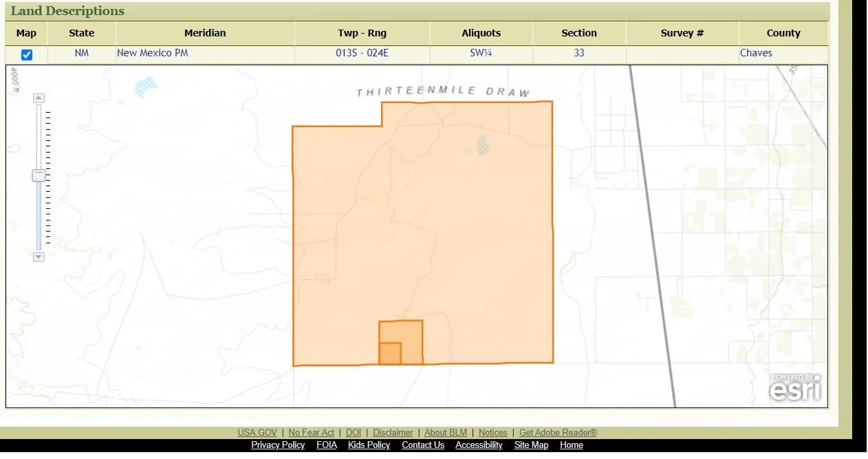Viewport: 868px width, 459px height.
Task: Open the Notices footer link
Action: coord(493,432)
